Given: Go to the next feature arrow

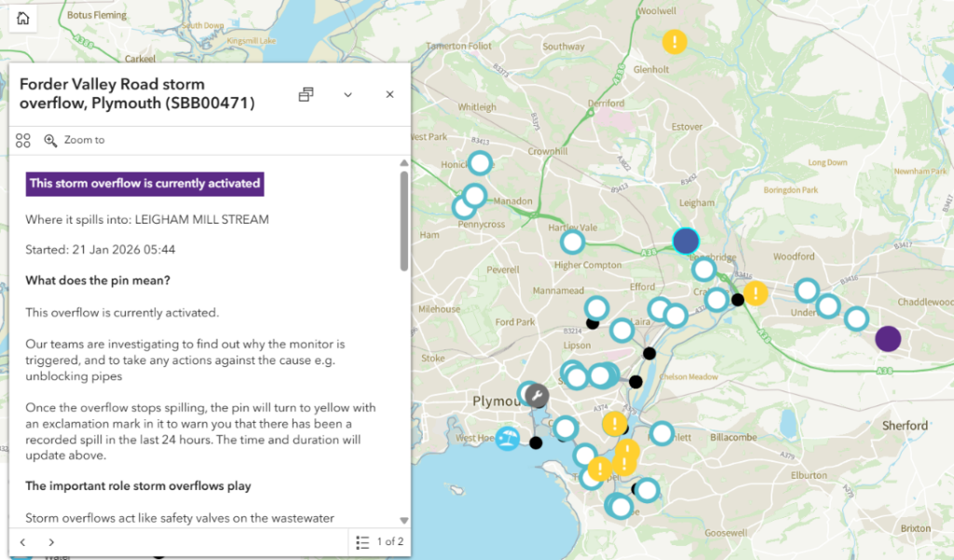Looking at the screenshot, I should click(51, 541).
